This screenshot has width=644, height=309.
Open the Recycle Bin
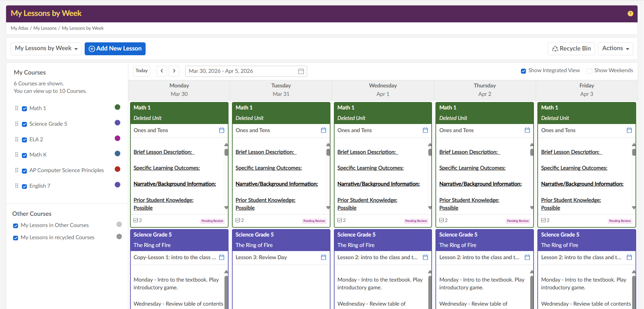click(571, 48)
